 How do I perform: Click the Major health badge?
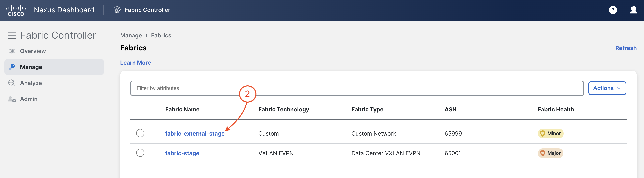coord(550,153)
